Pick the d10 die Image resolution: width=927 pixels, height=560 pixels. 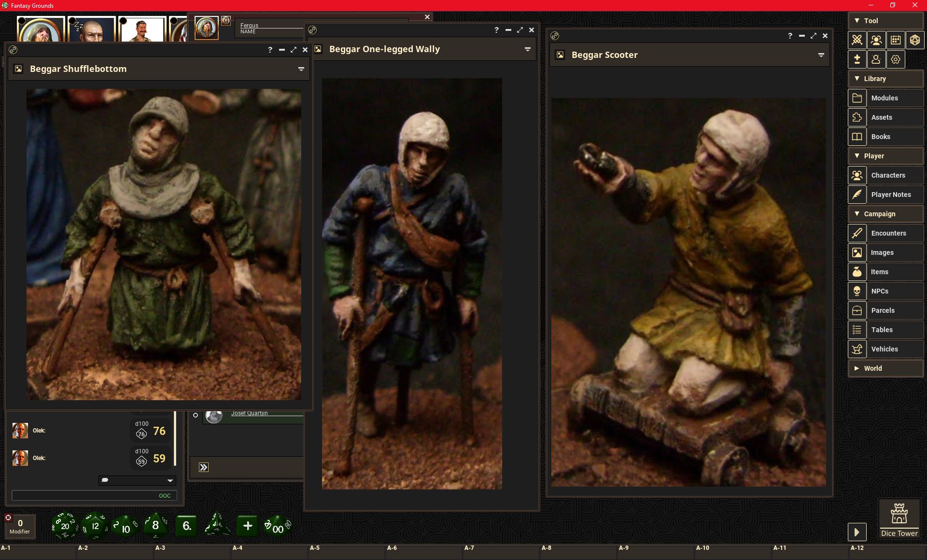pos(125,526)
